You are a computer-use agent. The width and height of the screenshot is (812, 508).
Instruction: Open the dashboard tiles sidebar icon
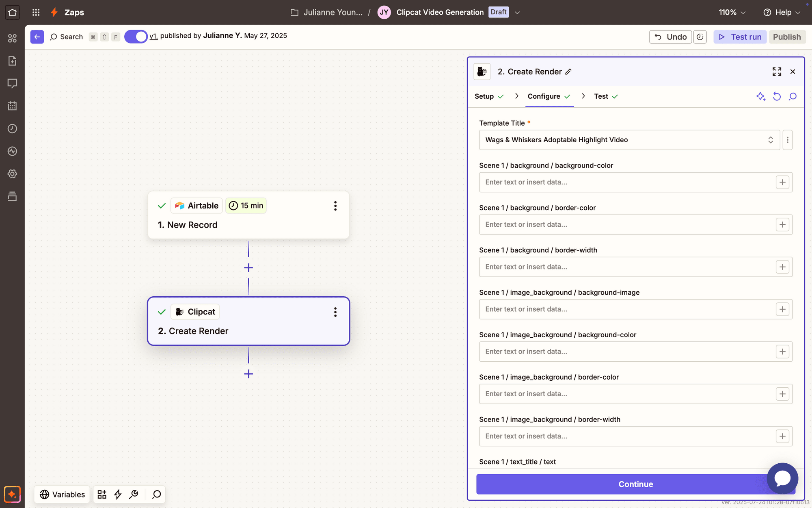12,38
